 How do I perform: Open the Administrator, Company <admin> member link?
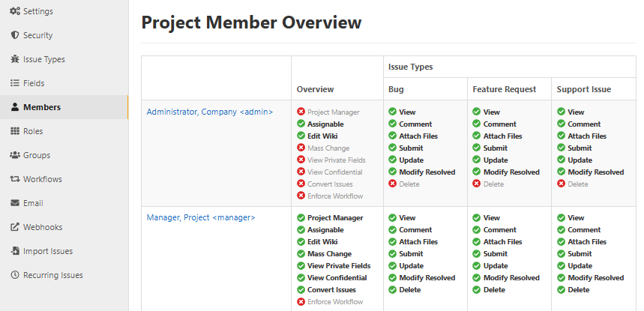(x=209, y=112)
